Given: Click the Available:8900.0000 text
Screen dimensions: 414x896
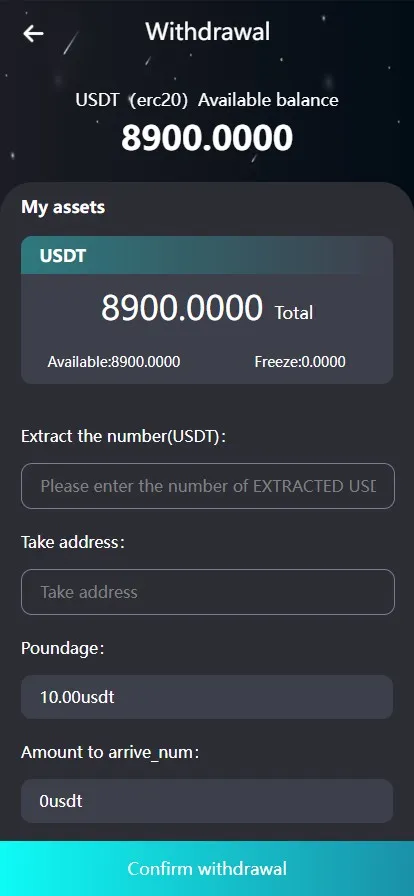Looking at the screenshot, I should tap(114, 362).
